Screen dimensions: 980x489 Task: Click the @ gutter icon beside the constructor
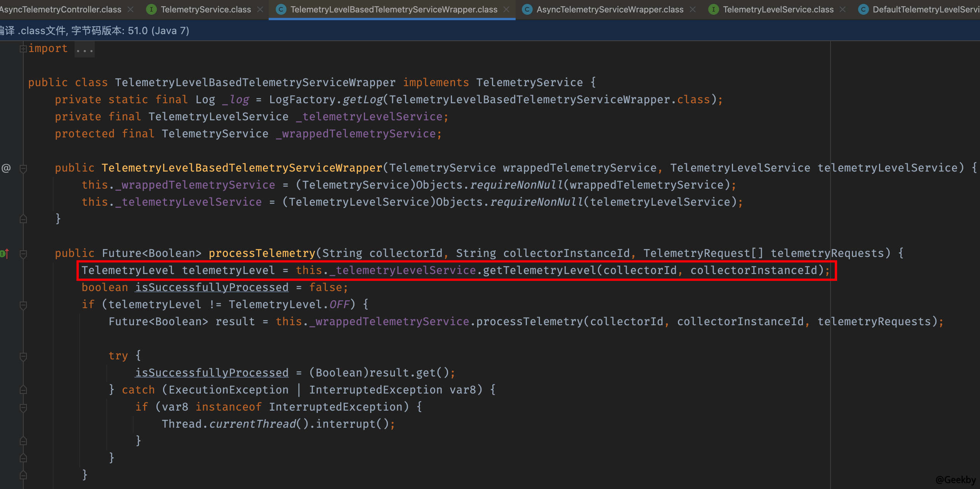point(6,168)
